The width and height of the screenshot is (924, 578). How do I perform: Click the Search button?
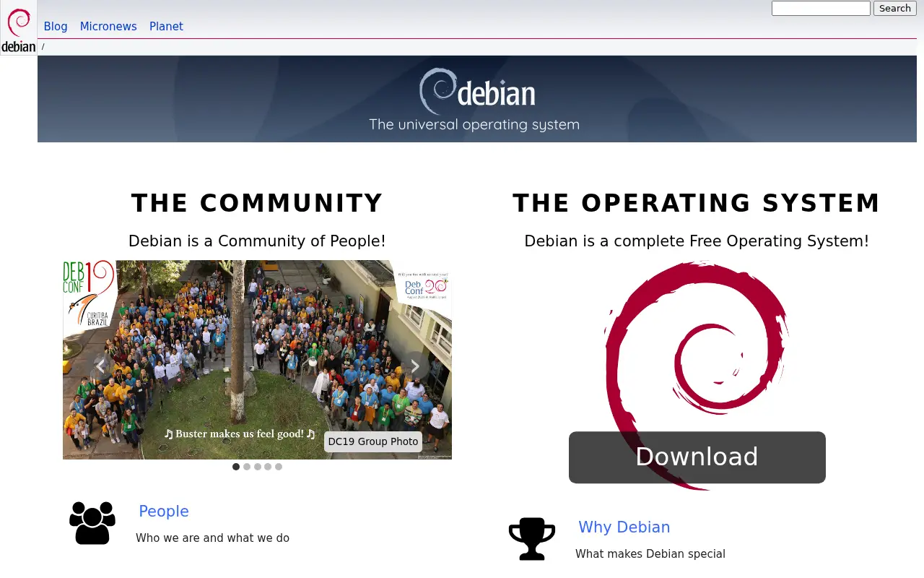pos(895,8)
